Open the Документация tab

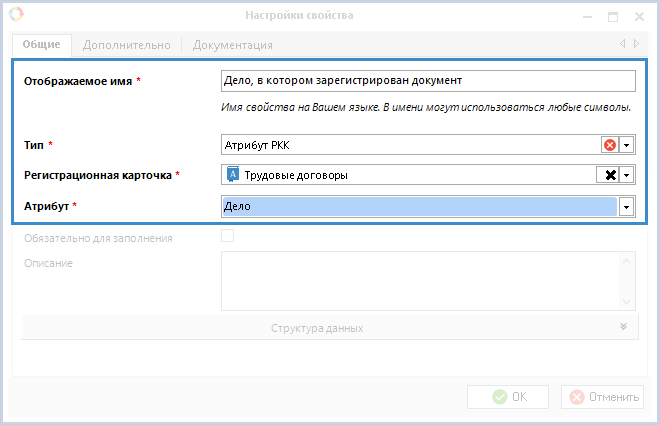pos(232,45)
